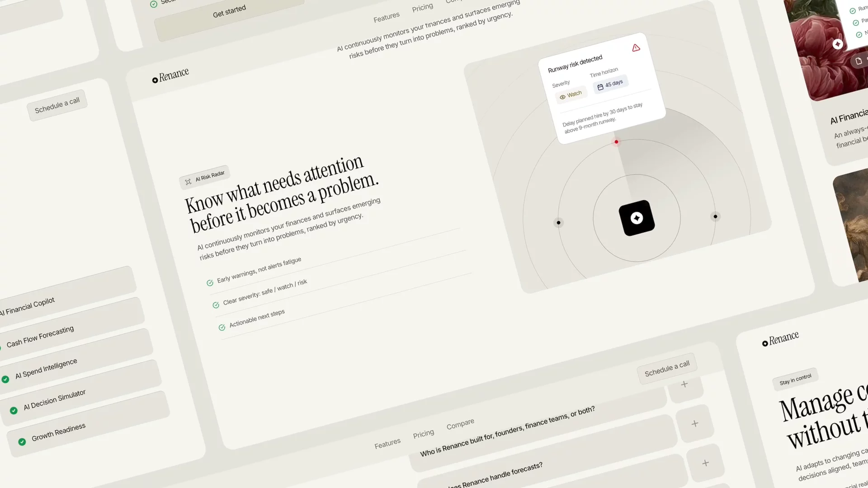This screenshot has height=488, width=868.
Task: Click the Early warnings, not alerts fatigue text
Action: 259,270
